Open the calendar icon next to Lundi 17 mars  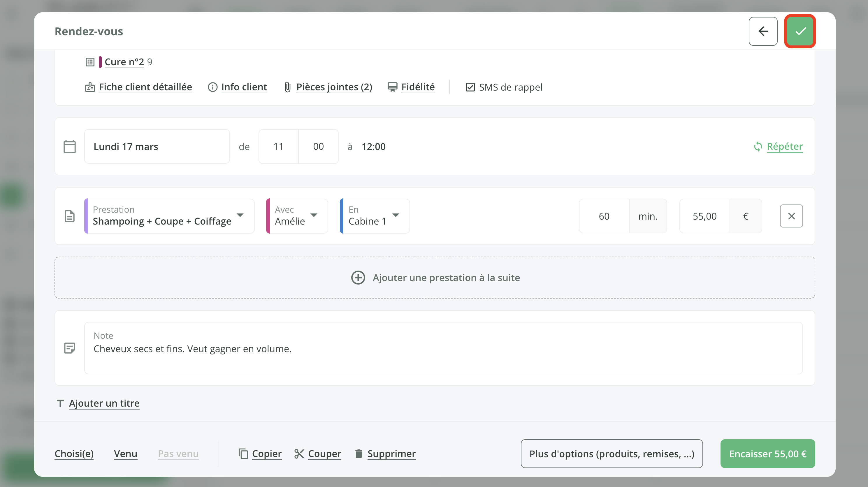[x=69, y=146]
